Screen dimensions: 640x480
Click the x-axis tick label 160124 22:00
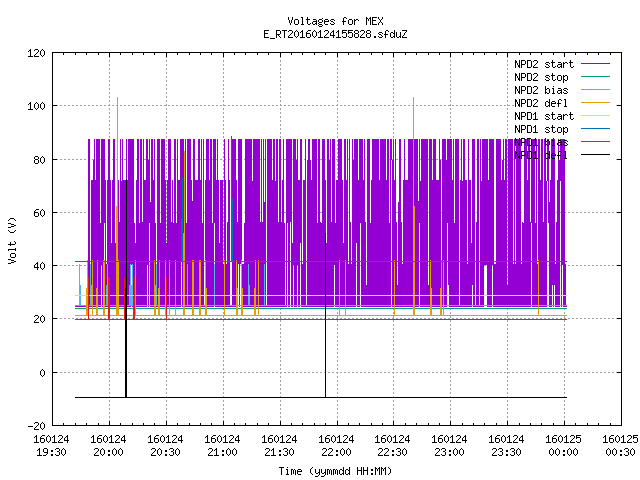point(336,446)
